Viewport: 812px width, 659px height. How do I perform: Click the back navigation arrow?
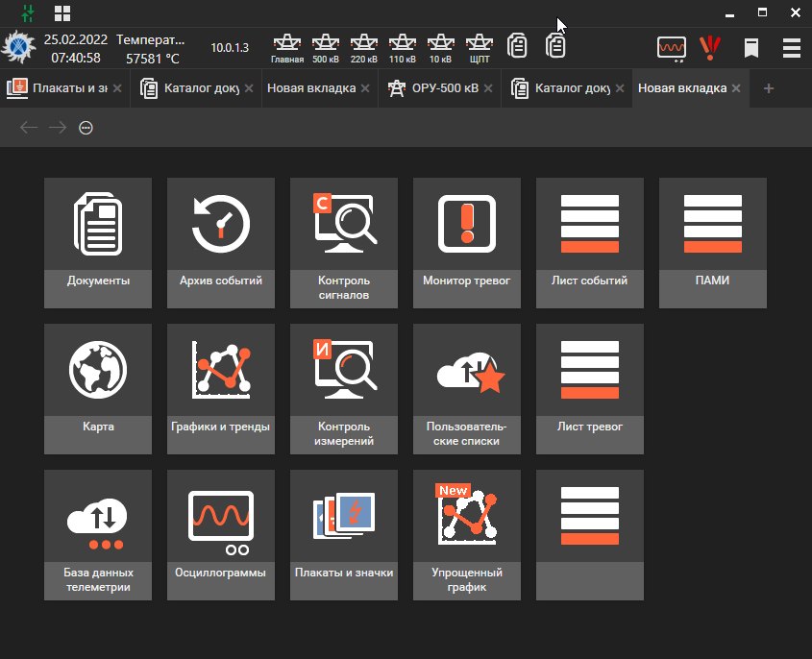coord(29,128)
